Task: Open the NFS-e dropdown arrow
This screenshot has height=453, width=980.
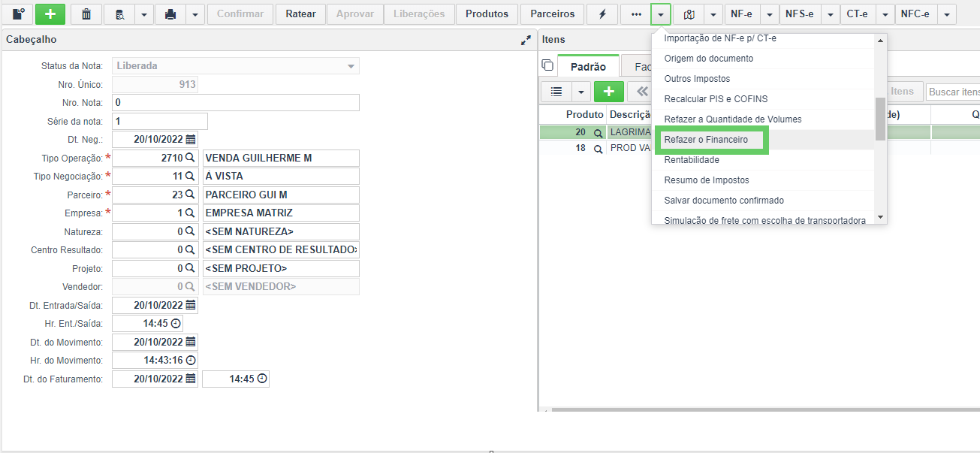Action: click(830, 14)
